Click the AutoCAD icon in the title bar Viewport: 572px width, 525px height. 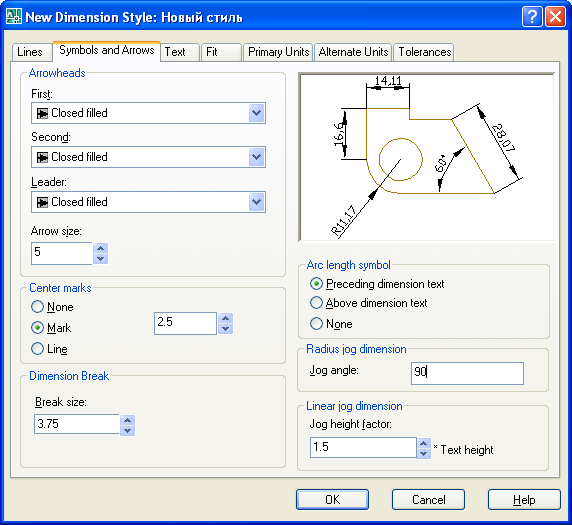pos(14,16)
